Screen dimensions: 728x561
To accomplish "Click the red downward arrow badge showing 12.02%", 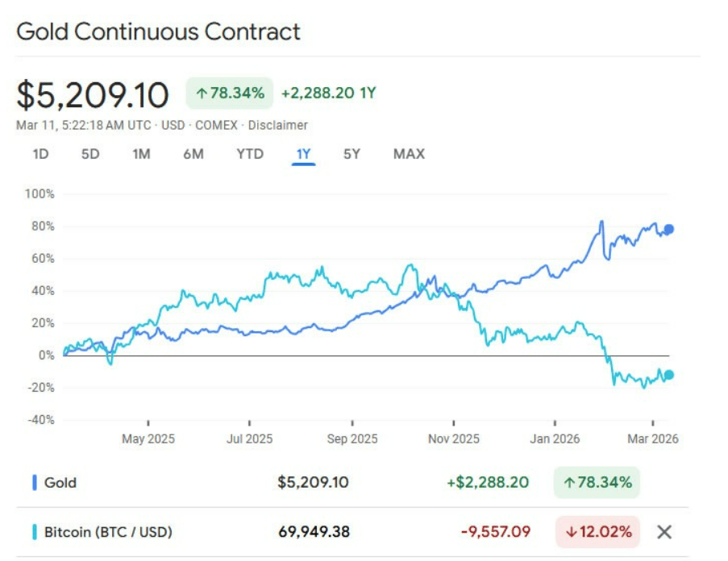I will click(x=597, y=532).
